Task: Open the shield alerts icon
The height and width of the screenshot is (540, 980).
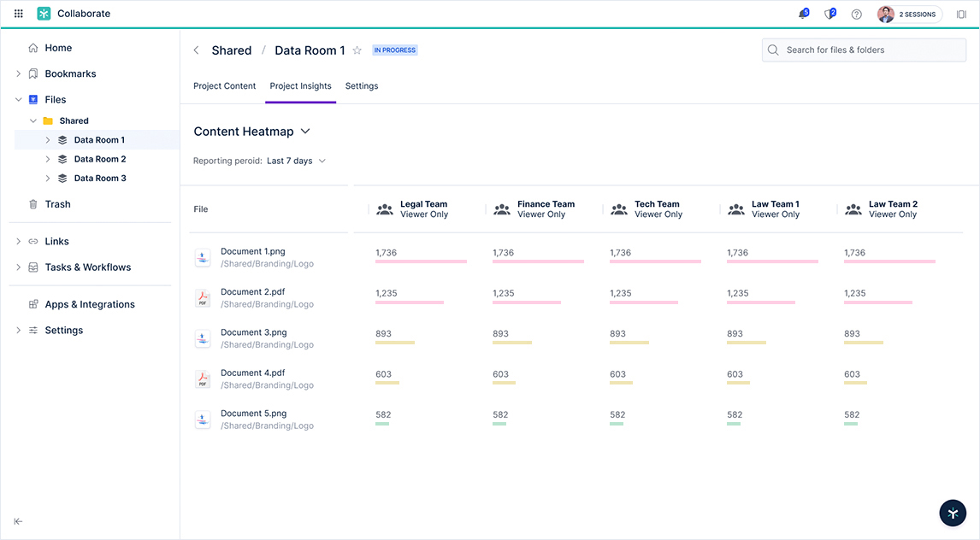Action: point(829,15)
